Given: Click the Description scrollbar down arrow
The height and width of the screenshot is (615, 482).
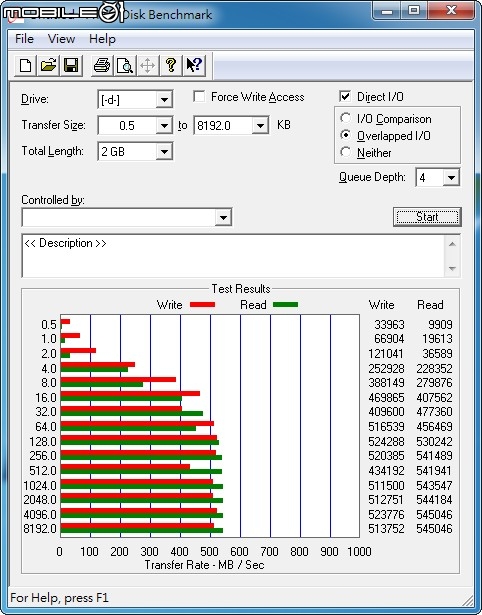Looking at the screenshot, I should click(452, 268).
